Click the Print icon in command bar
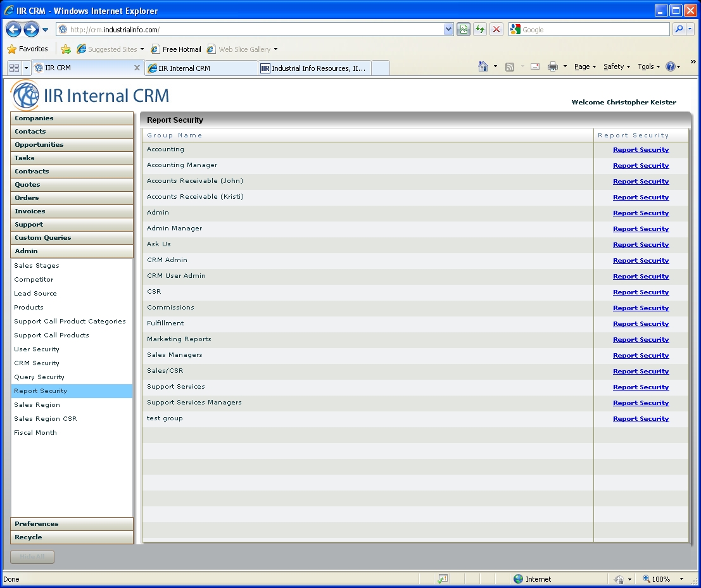701x588 pixels. [552, 66]
